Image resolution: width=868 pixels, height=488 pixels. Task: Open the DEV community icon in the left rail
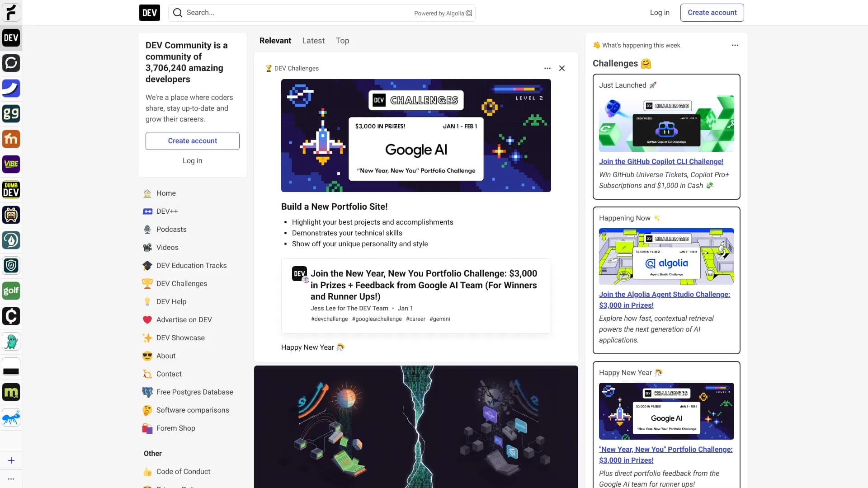click(x=11, y=38)
